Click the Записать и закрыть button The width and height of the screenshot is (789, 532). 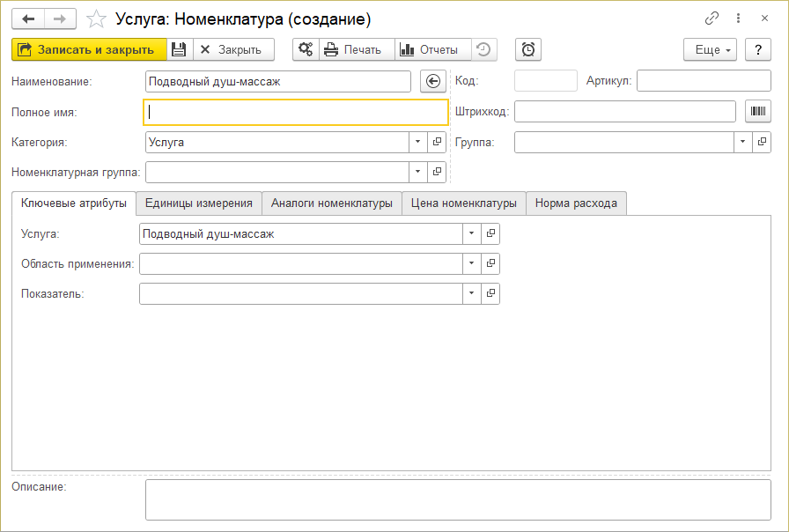click(x=88, y=49)
